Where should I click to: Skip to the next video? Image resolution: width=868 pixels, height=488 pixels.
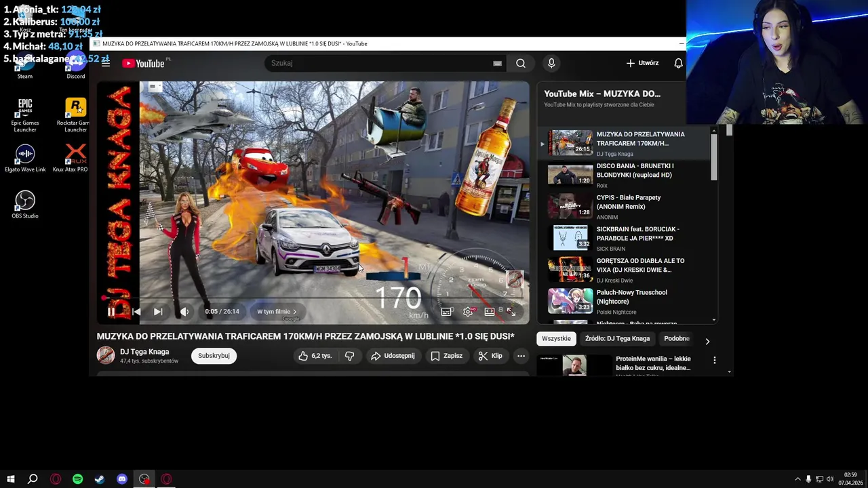[x=158, y=312]
